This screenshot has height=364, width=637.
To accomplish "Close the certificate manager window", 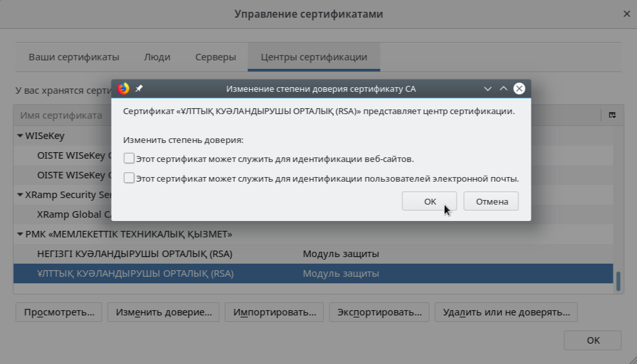I will point(627,14).
